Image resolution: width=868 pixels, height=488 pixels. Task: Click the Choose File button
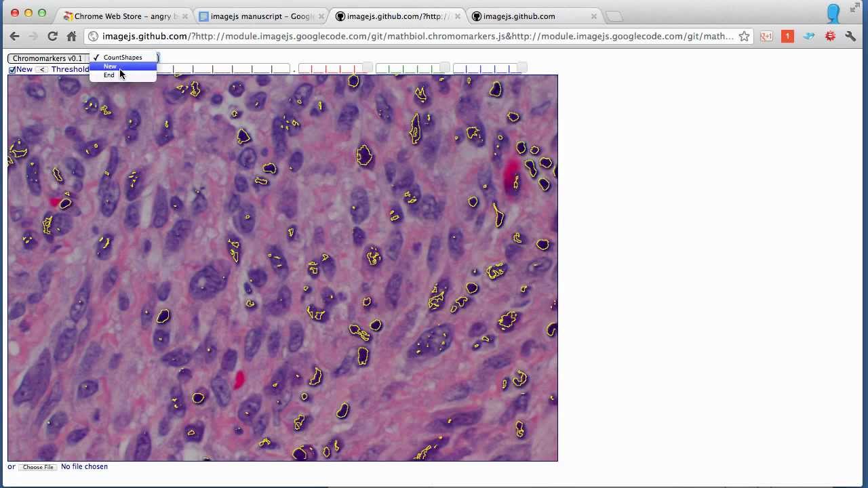[38, 467]
